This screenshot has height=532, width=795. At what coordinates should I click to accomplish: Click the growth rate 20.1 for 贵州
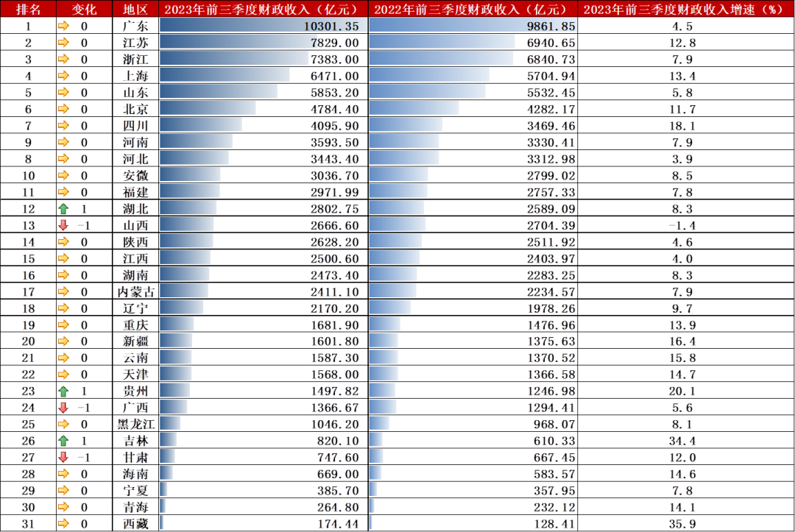[682, 391]
